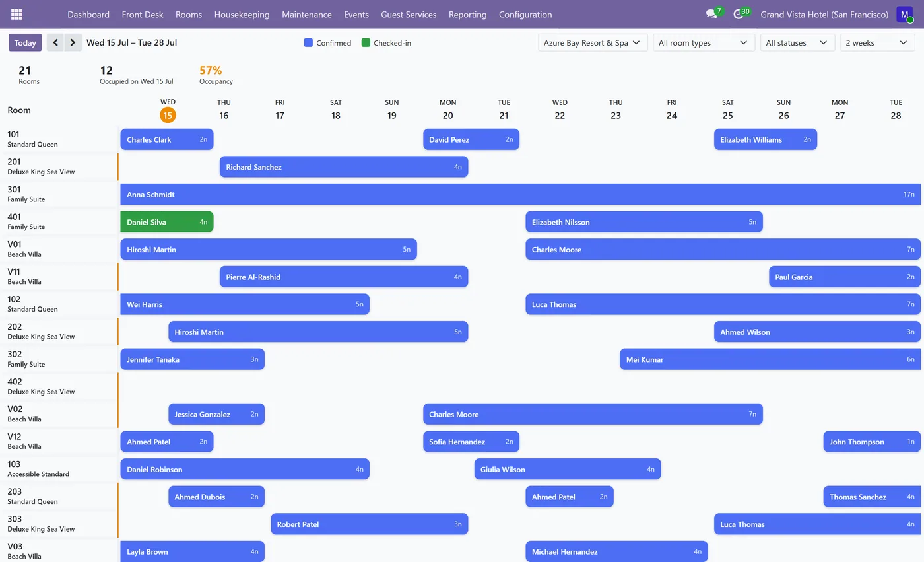Open Charles Clark booking in room 101
924x562 pixels.
(167, 139)
